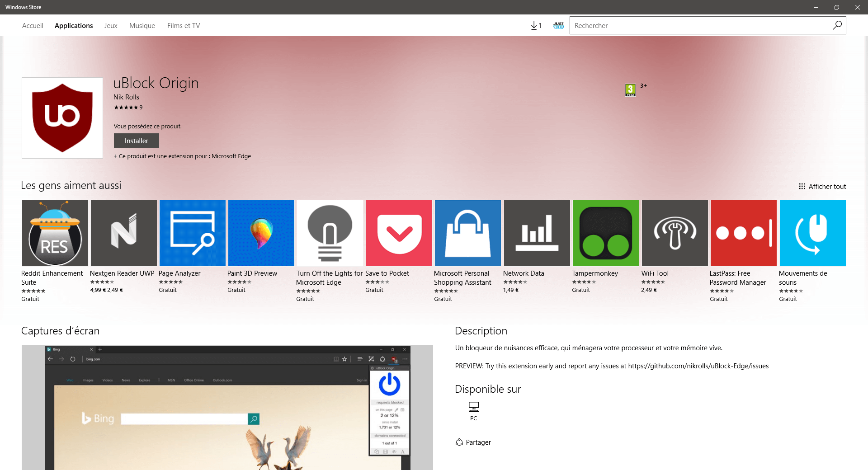Image resolution: width=868 pixels, height=470 pixels.
Task: Click the Reddit Enhancement Suite title
Action: click(52, 278)
